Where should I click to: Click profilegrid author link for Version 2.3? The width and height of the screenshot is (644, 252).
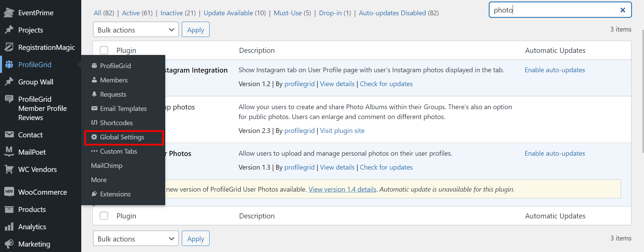tap(299, 131)
